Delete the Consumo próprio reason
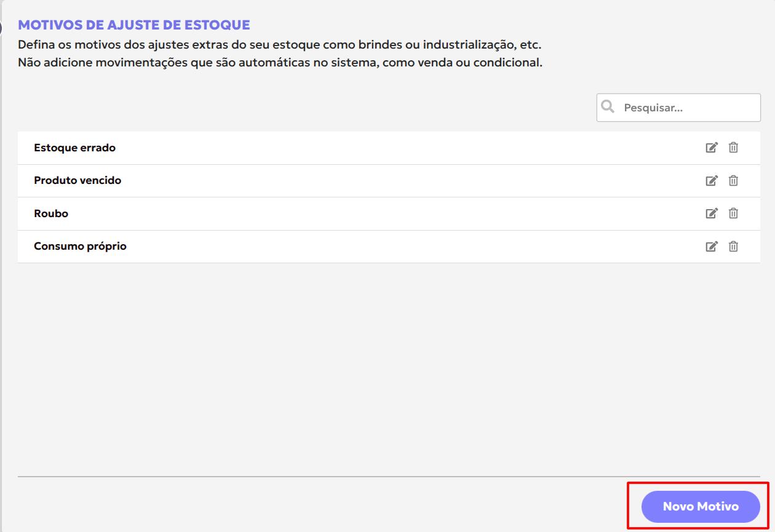This screenshot has height=532, width=775. (x=733, y=246)
